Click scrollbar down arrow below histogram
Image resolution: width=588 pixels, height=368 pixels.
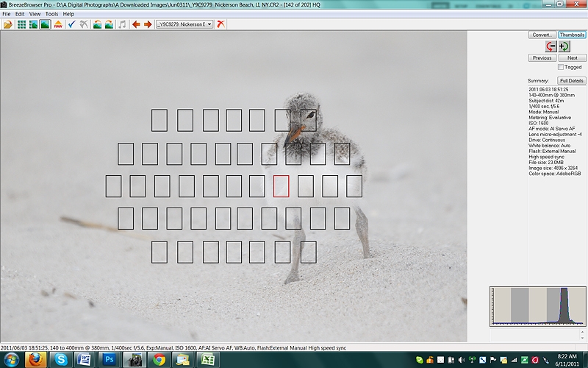pyautogui.click(x=582, y=339)
